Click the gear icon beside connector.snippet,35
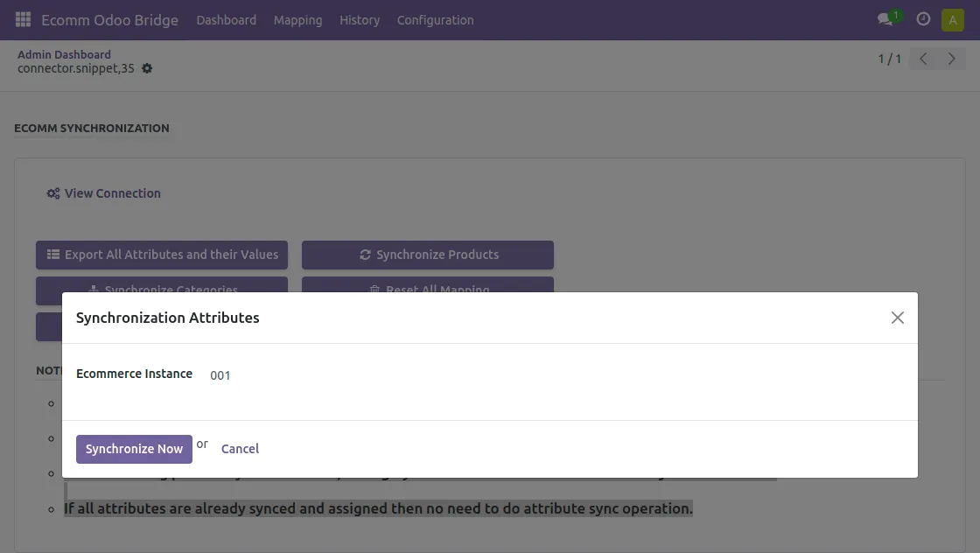The width and height of the screenshot is (980, 553). [x=146, y=68]
